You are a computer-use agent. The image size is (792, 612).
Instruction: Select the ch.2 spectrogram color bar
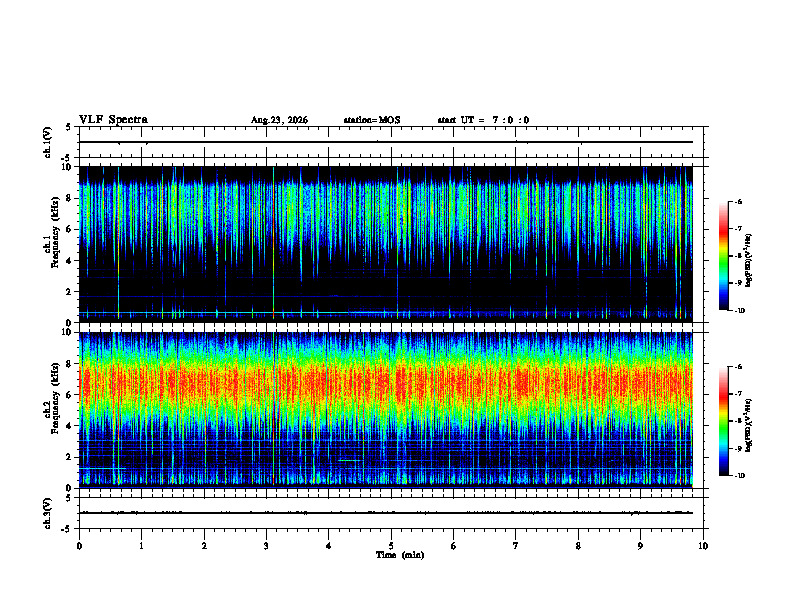[x=723, y=421]
